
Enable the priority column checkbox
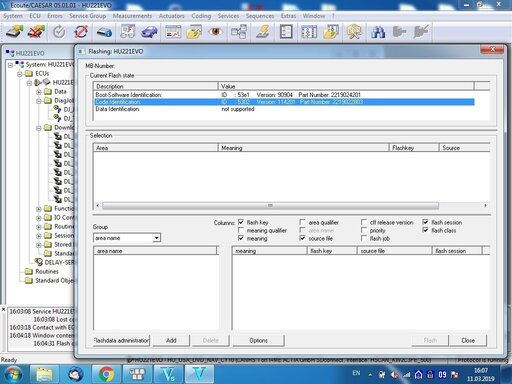pyautogui.click(x=364, y=230)
